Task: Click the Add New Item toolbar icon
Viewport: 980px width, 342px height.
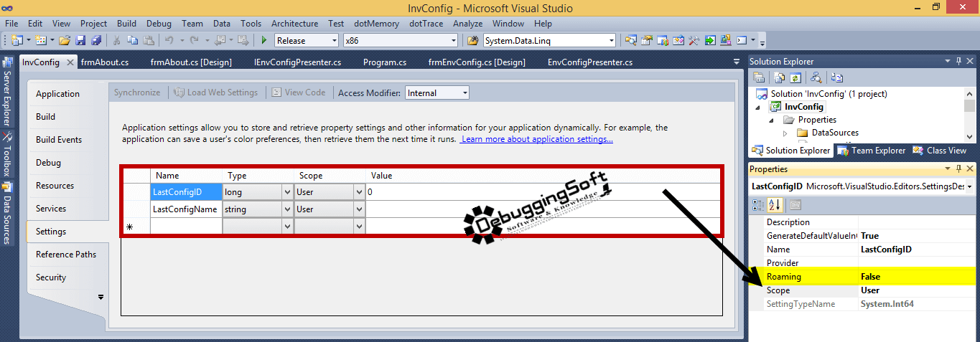Action: [x=40, y=40]
